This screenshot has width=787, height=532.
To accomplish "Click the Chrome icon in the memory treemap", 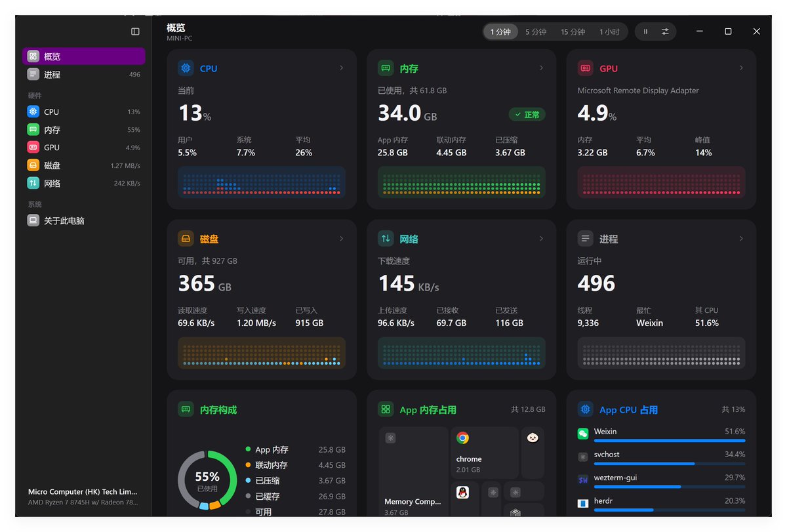I will [x=463, y=438].
